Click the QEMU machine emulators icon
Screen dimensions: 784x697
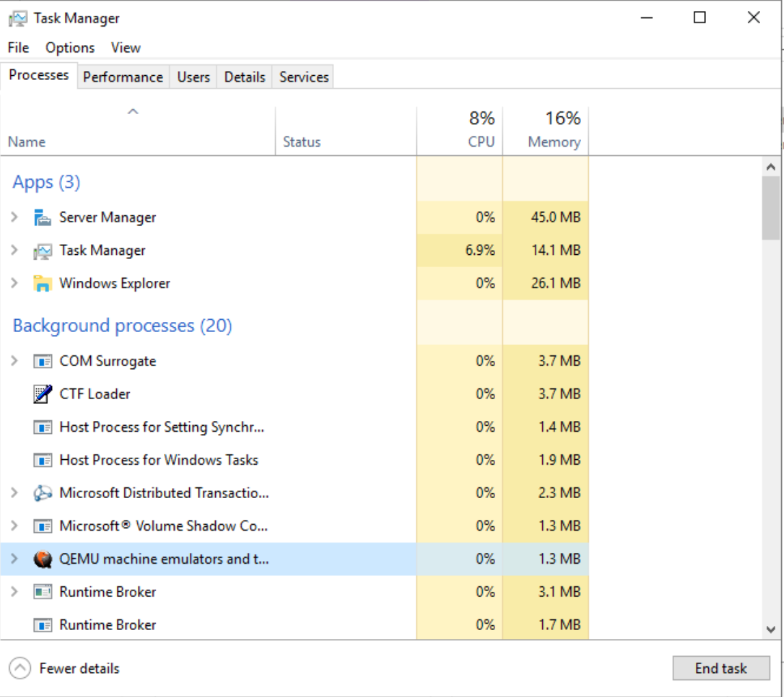42,560
